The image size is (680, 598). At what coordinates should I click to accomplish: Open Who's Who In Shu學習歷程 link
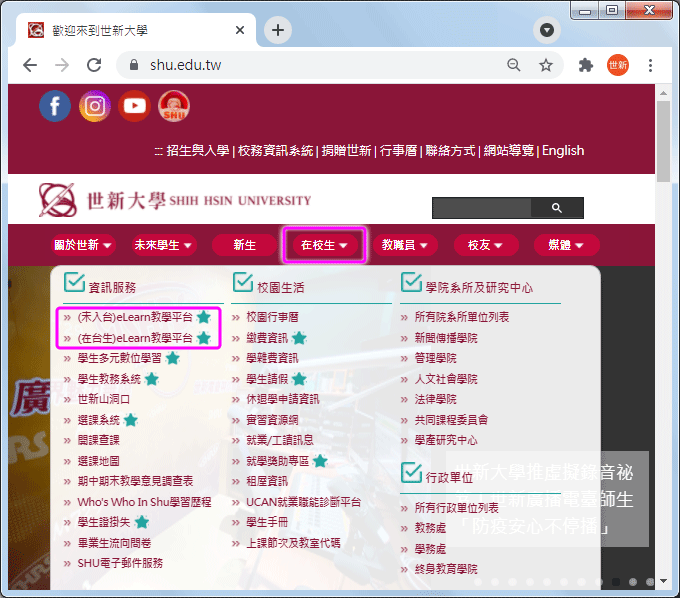144,502
